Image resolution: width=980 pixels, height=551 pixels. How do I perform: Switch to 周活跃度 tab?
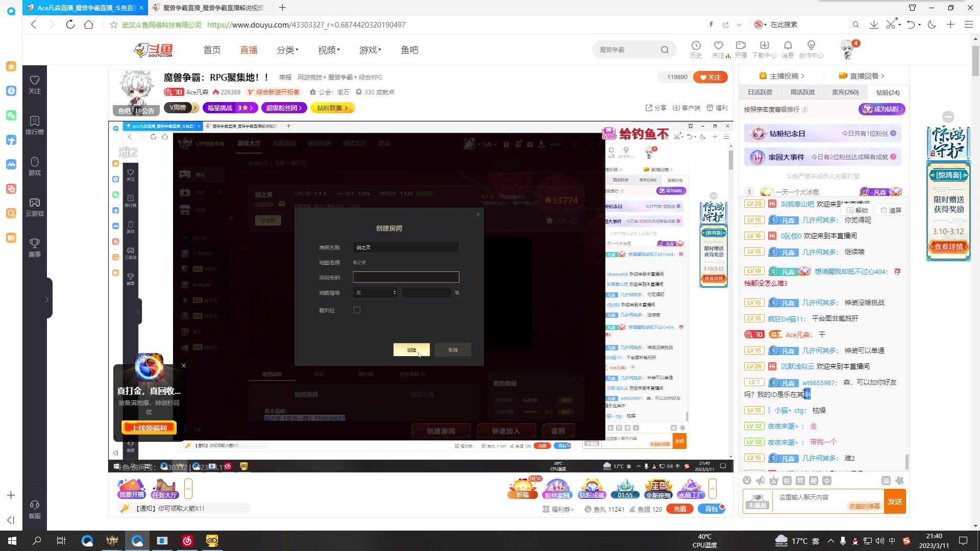802,92
